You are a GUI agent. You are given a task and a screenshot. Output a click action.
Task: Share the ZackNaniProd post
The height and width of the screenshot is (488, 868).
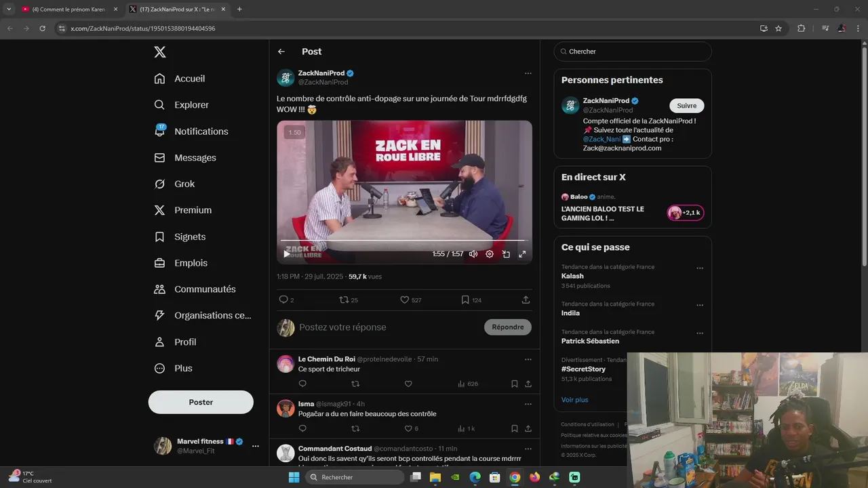tap(526, 300)
